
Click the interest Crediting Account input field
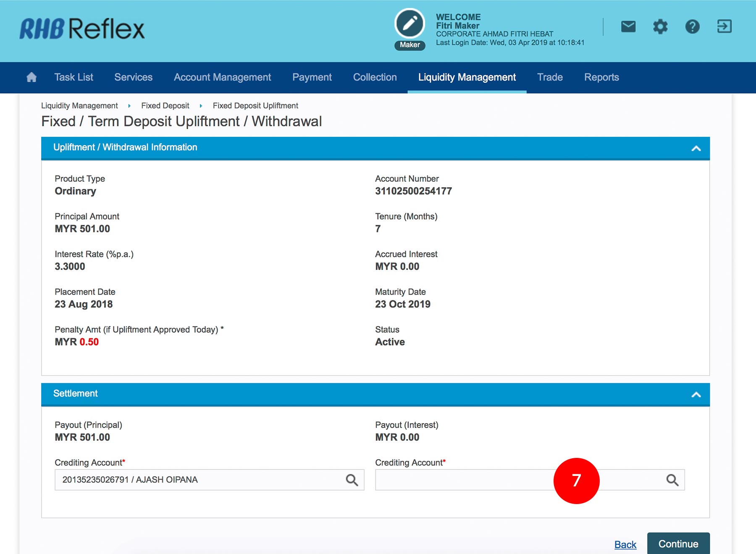462,480
